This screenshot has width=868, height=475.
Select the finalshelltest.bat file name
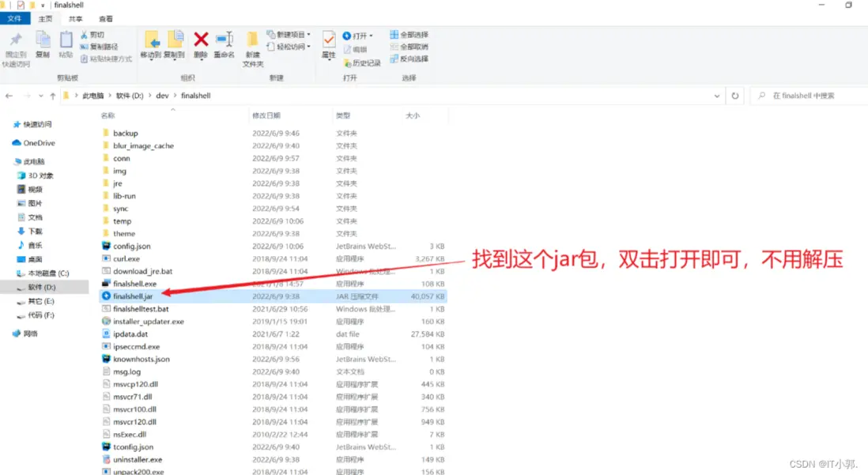point(142,309)
